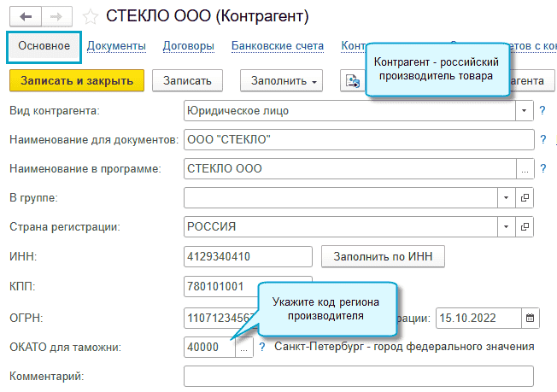The image size is (557, 392).
Task: Click the Заполнить по ИНН button
Action: tap(383, 256)
